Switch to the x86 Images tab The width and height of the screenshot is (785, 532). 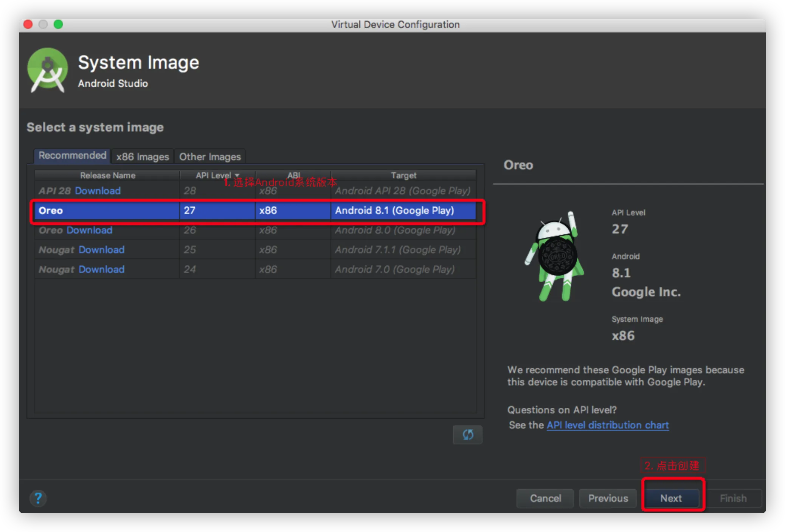click(143, 156)
